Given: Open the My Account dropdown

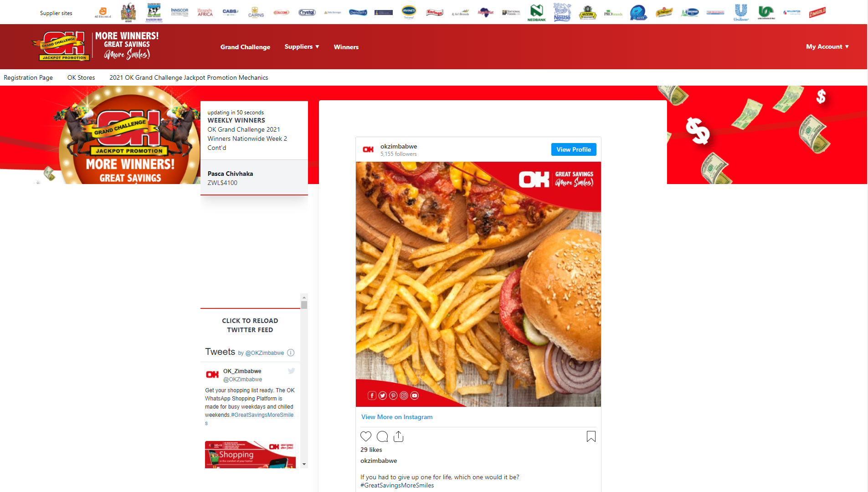Looking at the screenshot, I should click(x=827, y=46).
